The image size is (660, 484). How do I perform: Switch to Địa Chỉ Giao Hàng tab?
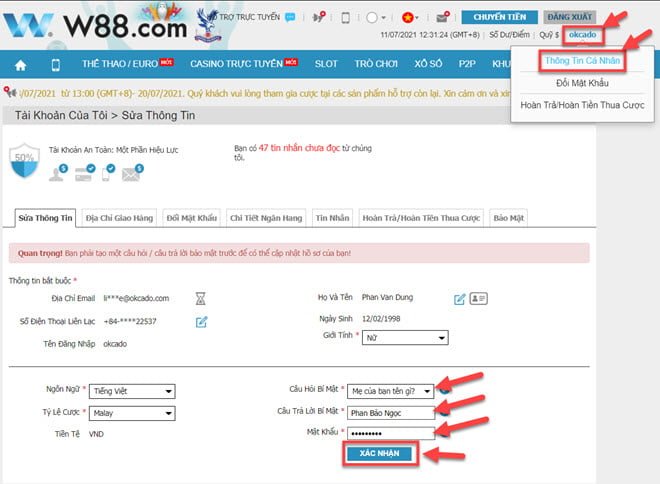(119, 218)
